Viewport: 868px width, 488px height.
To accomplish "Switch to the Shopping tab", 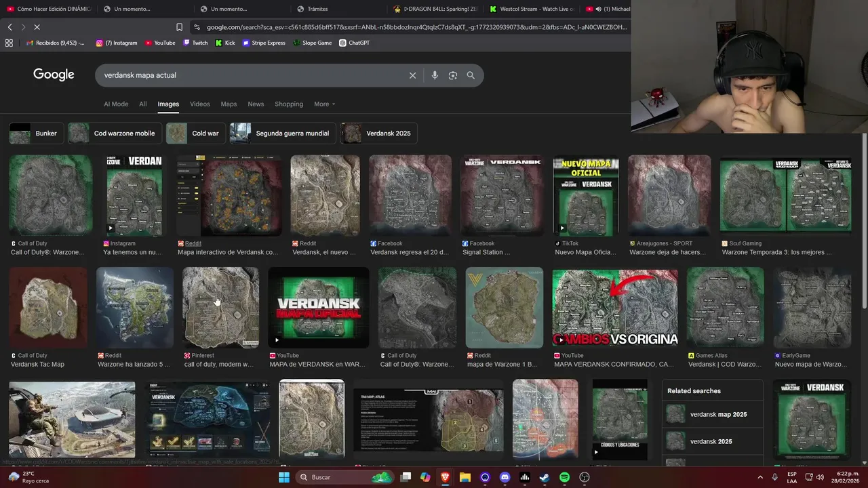I will (x=289, y=104).
